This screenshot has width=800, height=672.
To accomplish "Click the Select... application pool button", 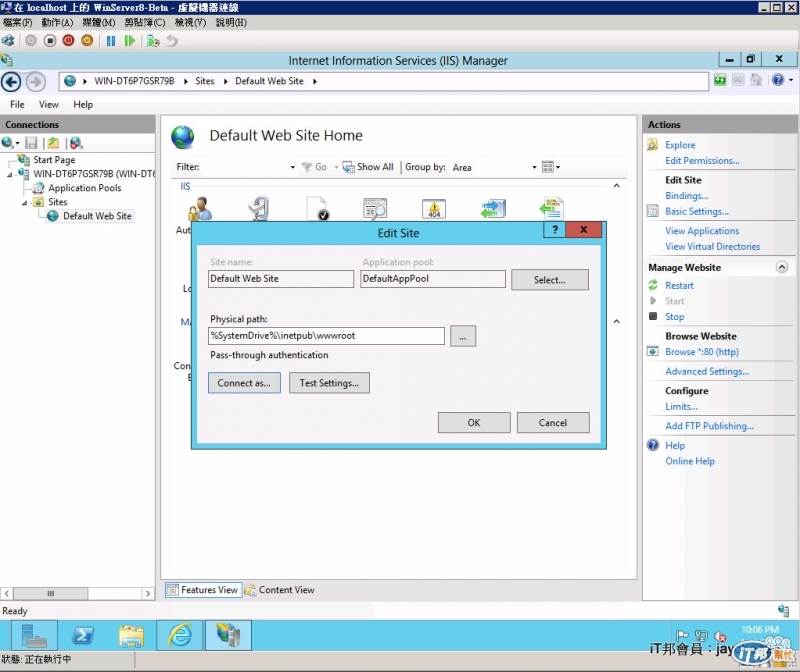I will pos(549,280).
